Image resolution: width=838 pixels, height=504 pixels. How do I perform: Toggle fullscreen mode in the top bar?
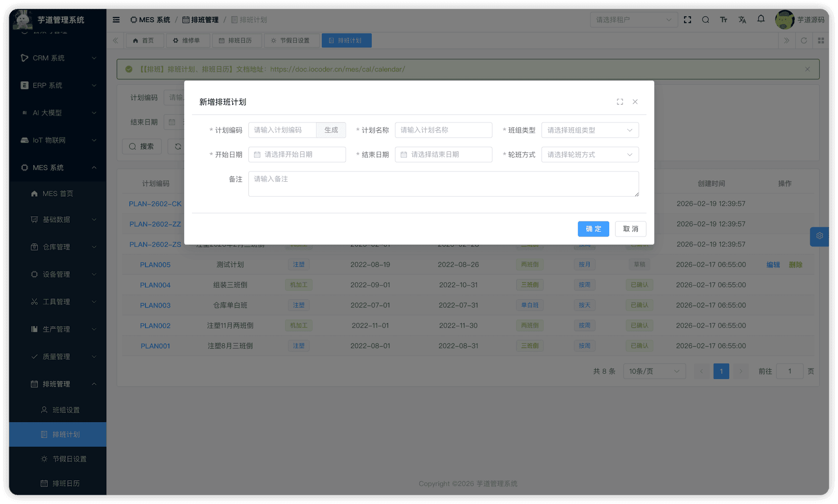[687, 20]
